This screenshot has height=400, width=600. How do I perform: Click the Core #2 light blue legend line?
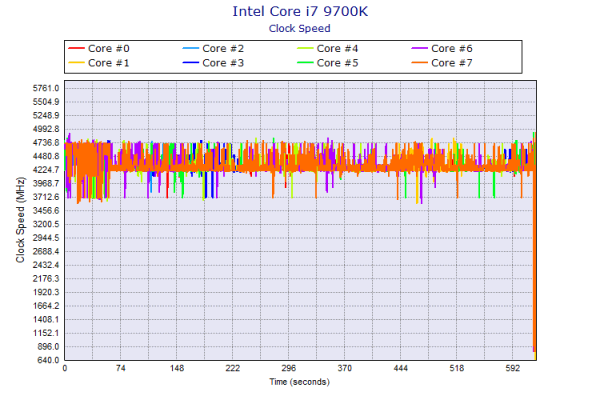[191, 49]
